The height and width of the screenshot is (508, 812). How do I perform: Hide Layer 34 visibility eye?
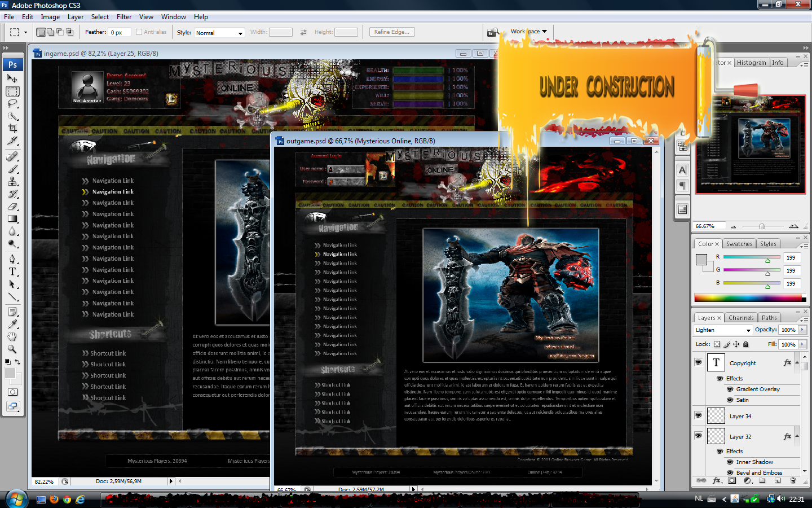[698, 415]
